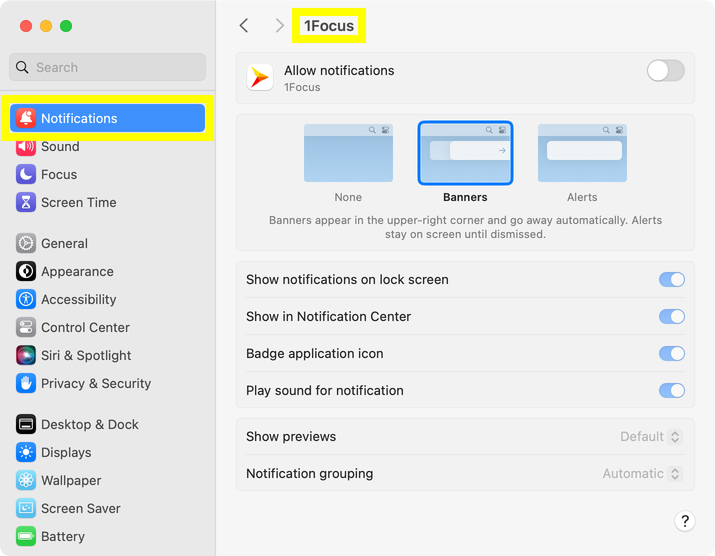Click the Alerts label text

(582, 197)
